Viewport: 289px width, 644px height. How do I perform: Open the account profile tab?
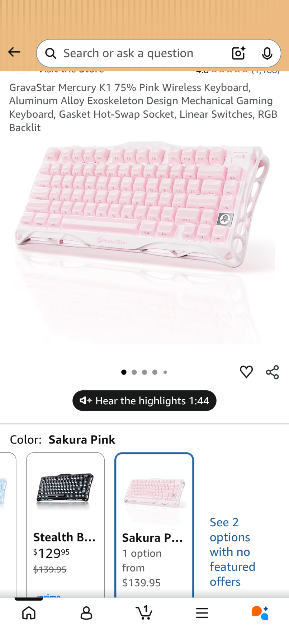point(86,613)
